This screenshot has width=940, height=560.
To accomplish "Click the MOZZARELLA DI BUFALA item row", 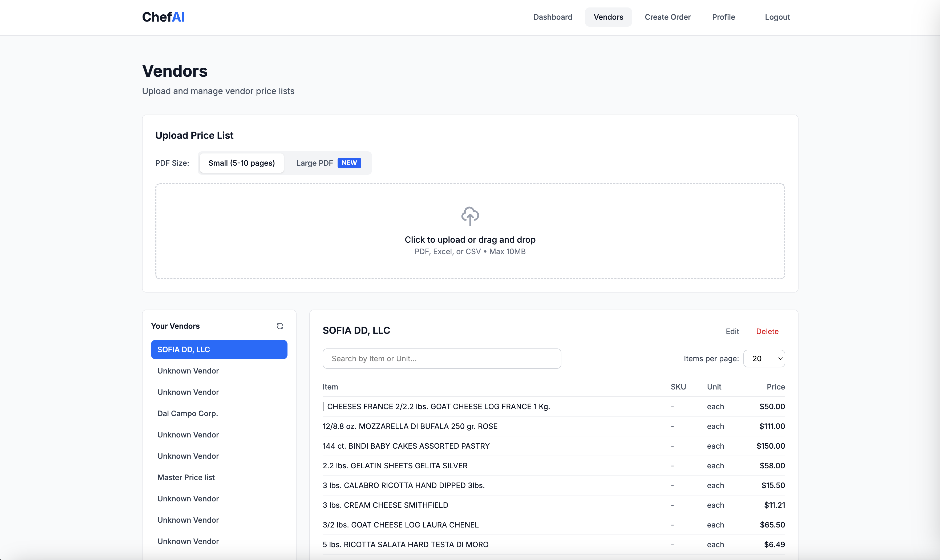I will 410,427.
